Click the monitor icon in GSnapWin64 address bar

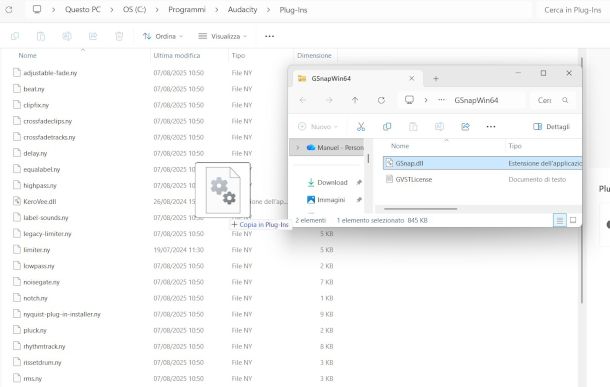(409, 100)
